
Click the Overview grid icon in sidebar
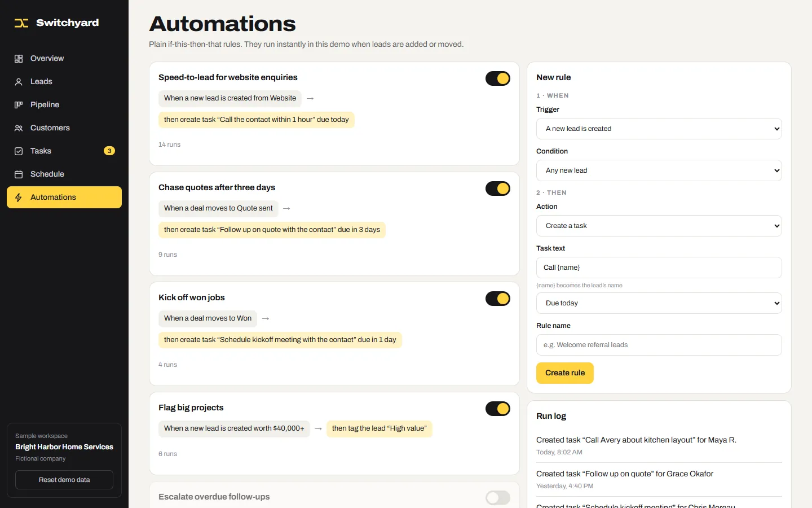tap(19, 59)
